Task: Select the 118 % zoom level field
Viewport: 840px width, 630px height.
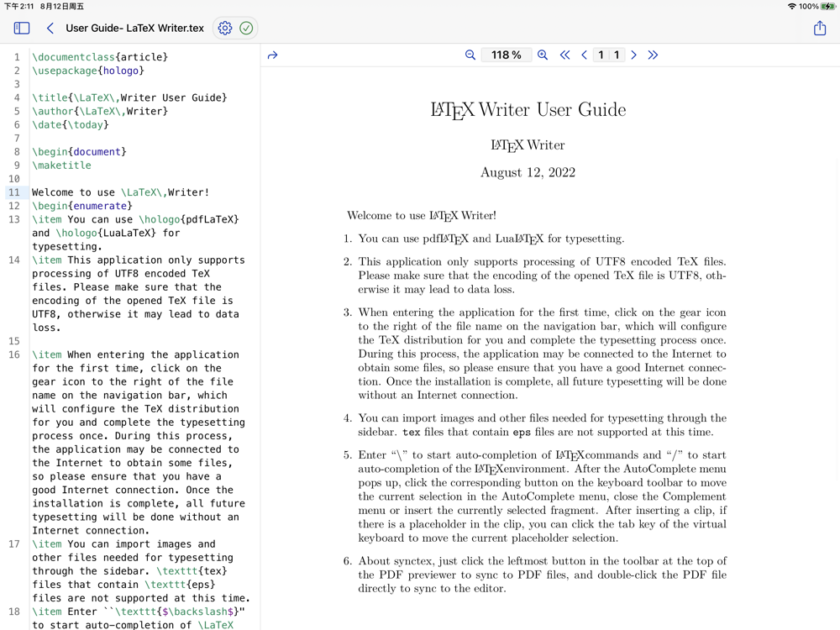Action: coord(507,55)
